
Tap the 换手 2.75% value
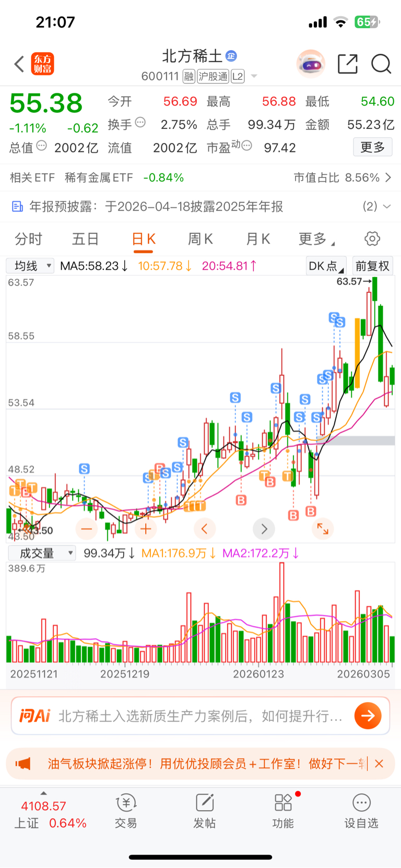(179, 125)
